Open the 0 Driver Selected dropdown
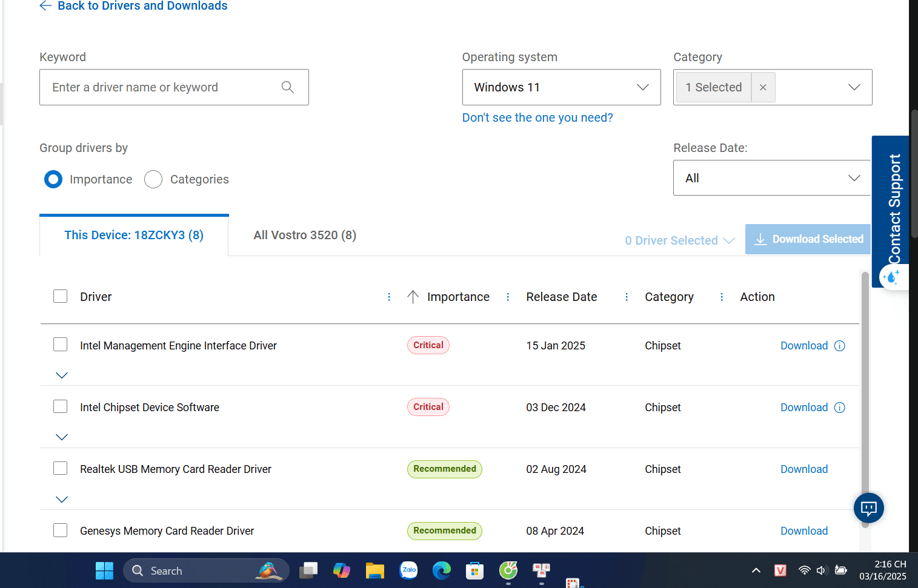 pyautogui.click(x=679, y=240)
